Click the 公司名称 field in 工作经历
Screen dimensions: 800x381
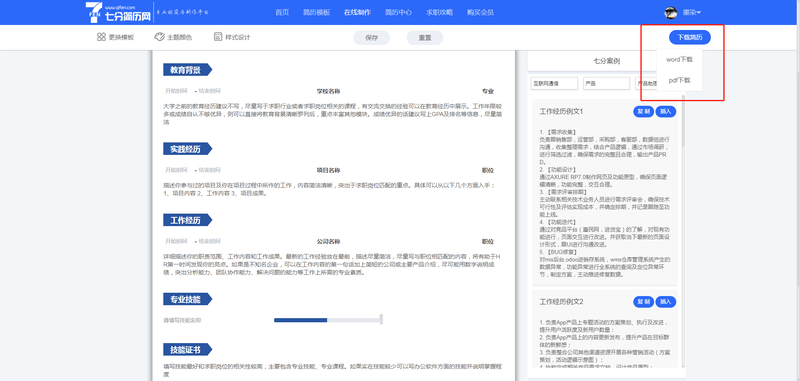[328, 241]
